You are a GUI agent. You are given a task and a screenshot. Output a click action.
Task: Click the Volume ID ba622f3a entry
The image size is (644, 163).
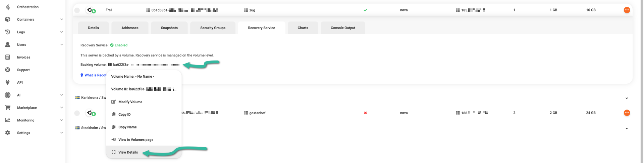point(144,89)
